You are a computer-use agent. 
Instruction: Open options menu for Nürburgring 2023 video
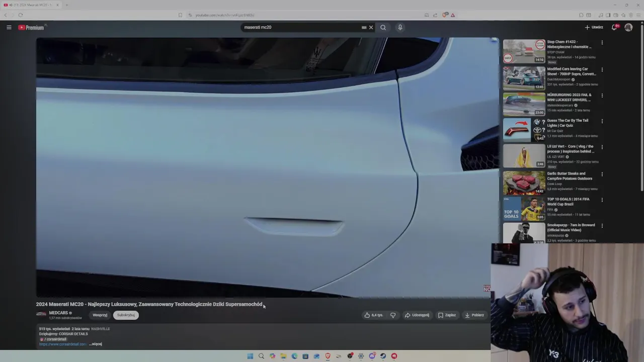602,96
